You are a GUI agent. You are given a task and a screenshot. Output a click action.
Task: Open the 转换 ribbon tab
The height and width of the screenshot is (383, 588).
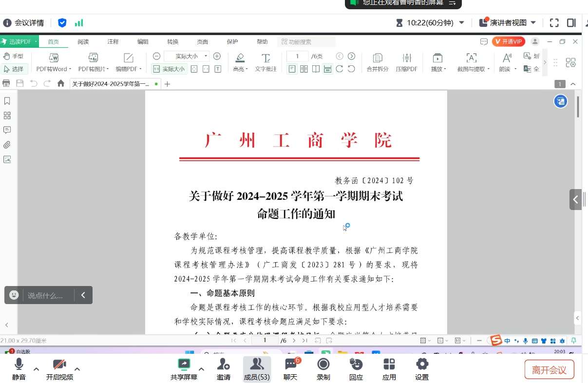pos(172,42)
